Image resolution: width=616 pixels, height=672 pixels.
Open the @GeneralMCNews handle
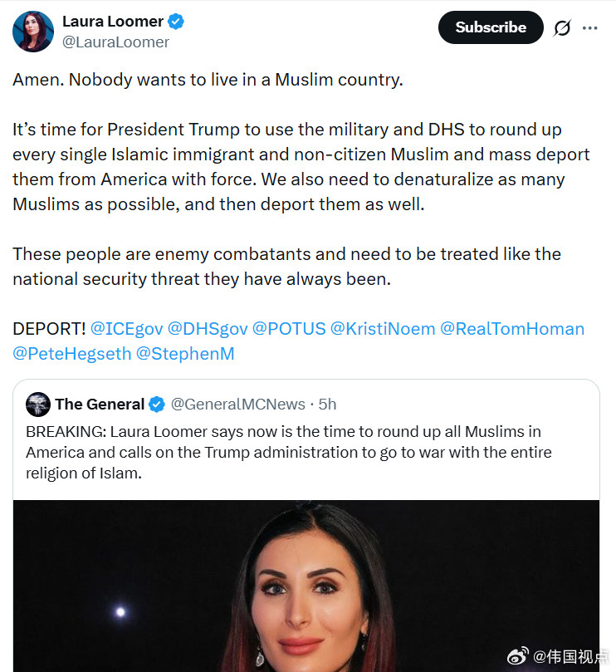coord(238,405)
